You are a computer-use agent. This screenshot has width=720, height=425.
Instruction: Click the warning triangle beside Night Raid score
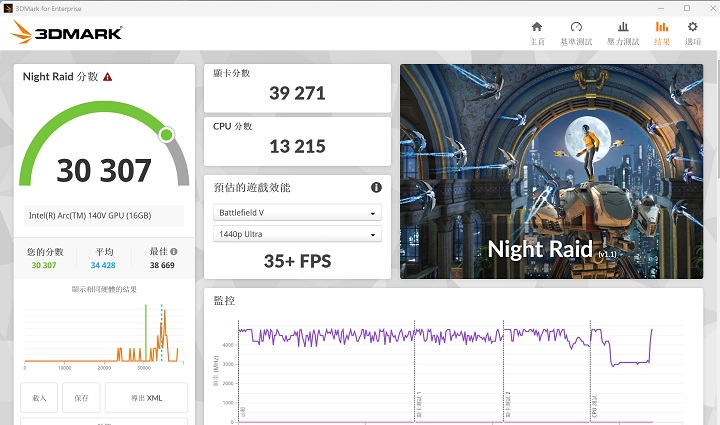coord(107,77)
